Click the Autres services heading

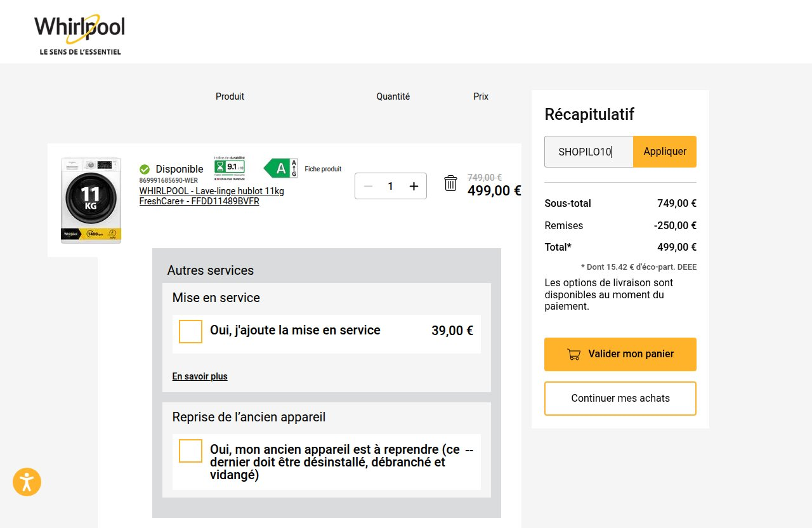coord(211,270)
